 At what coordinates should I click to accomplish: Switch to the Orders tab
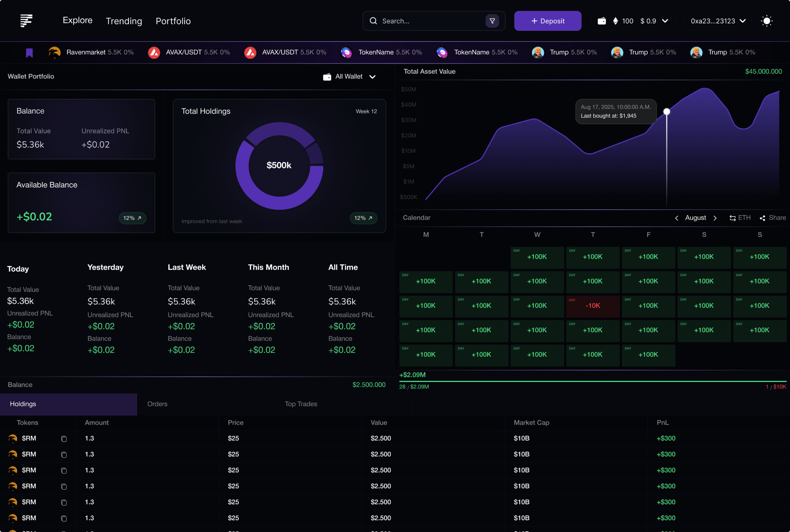tap(157, 404)
